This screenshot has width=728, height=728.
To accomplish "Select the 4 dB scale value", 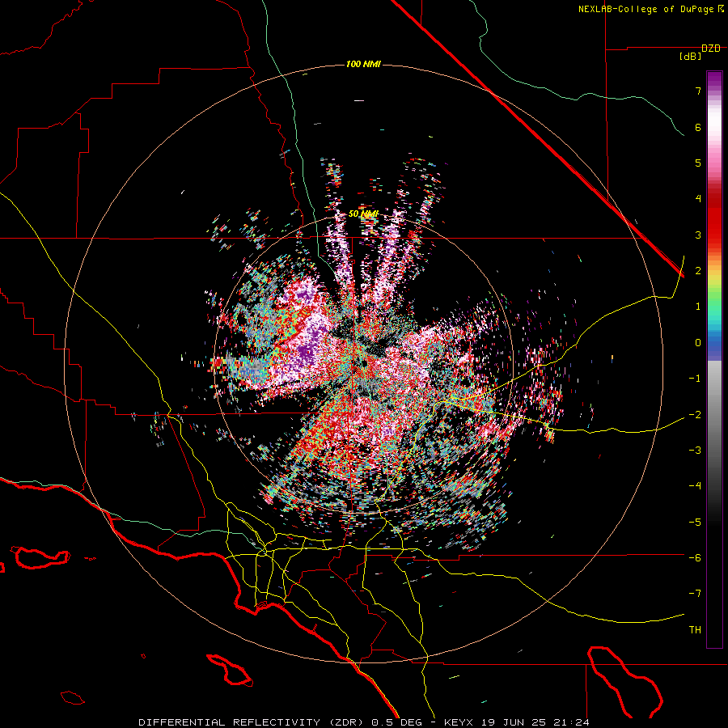I will click(698, 199).
